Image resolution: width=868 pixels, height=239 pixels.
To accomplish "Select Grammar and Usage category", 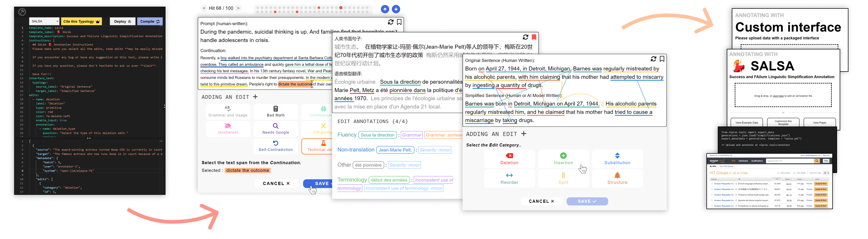I will 228,112.
